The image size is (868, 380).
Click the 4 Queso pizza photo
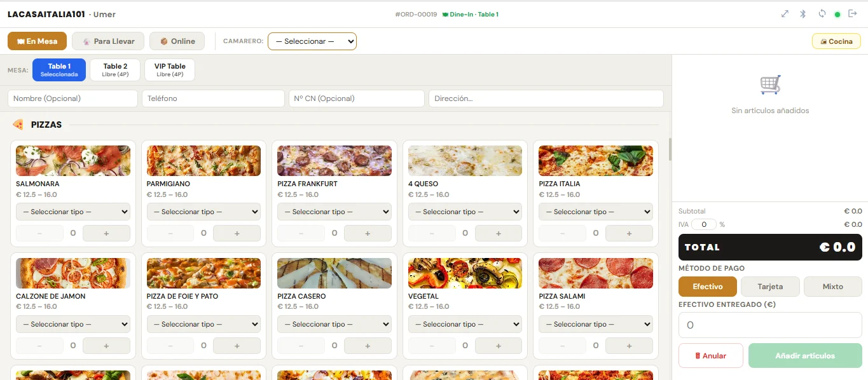click(x=465, y=161)
